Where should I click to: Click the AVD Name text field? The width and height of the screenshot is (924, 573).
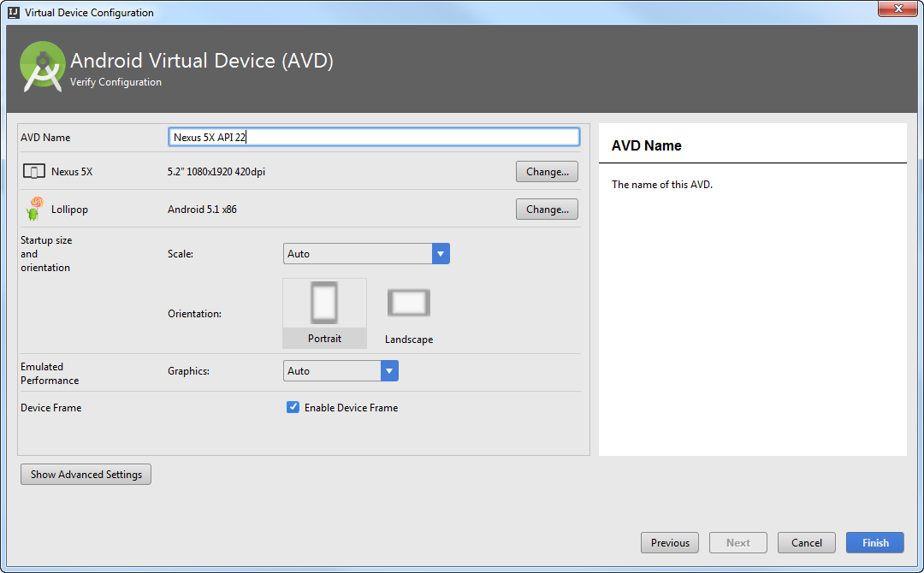(x=374, y=137)
